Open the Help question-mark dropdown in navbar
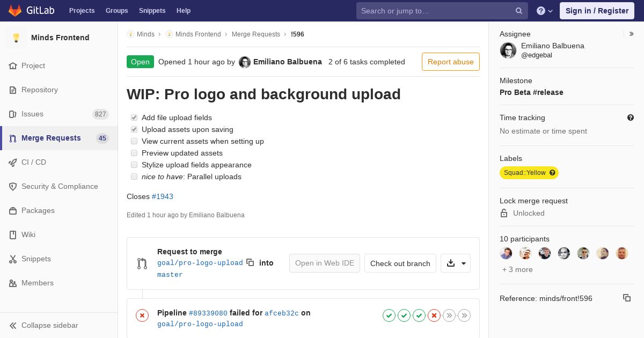 tap(545, 11)
